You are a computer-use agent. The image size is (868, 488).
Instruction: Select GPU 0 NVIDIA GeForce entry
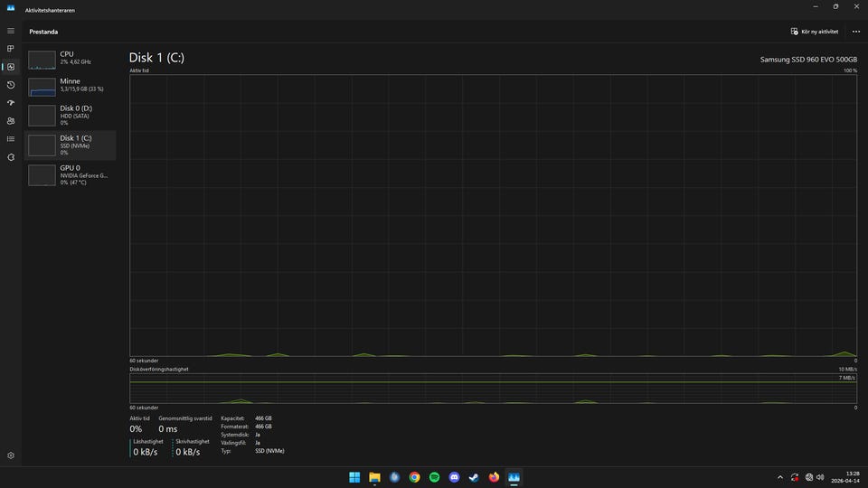coord(71,174)
